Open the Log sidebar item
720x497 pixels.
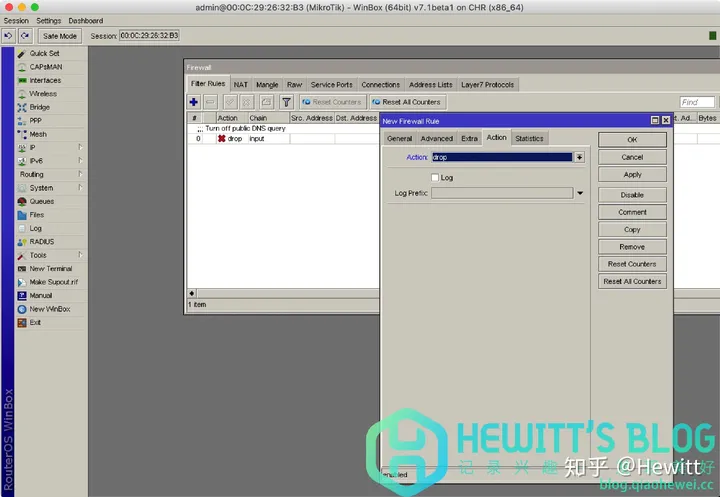(35, 228)
